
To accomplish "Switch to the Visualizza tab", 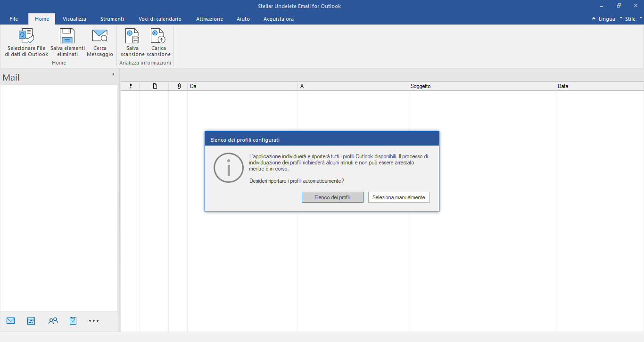I will (74, 19).
